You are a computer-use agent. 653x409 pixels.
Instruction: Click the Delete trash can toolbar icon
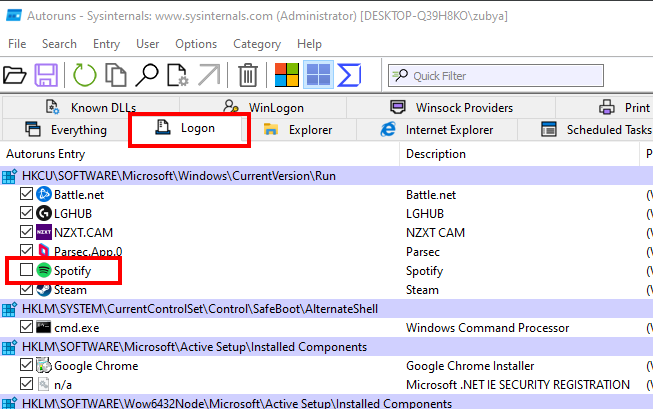pos(248,75)
